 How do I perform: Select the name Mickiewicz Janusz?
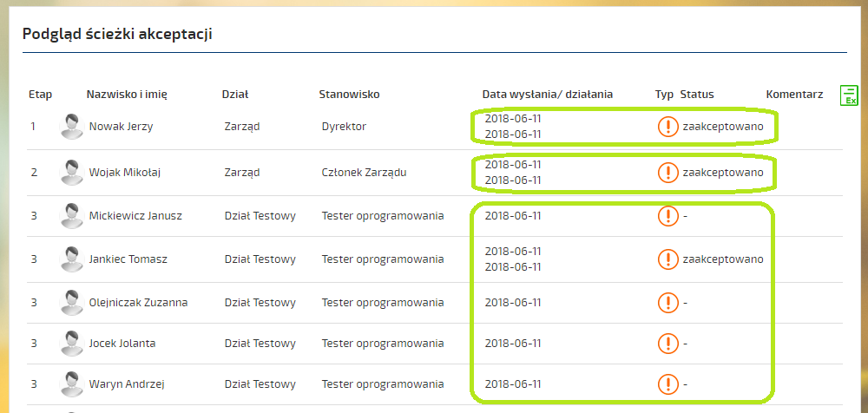pyautogui.click(x=135, y=215)
